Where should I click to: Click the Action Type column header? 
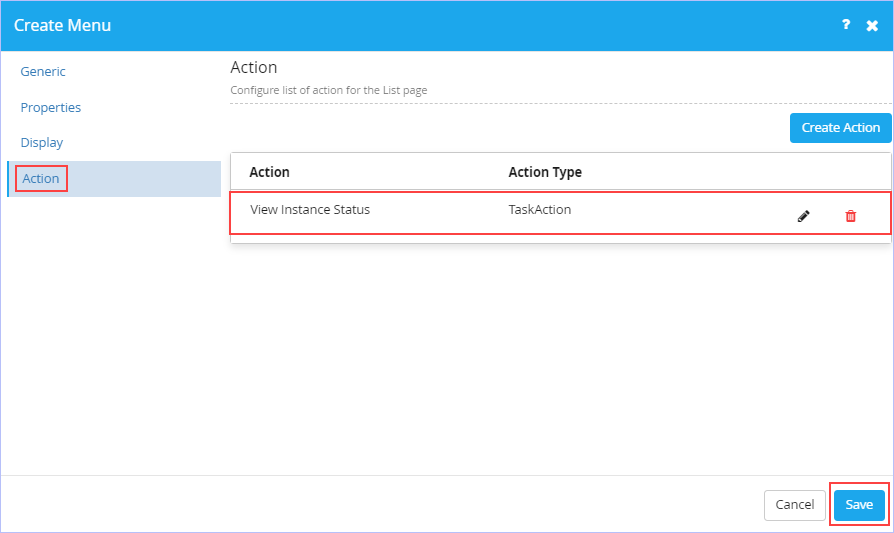[x=544, y=172]
